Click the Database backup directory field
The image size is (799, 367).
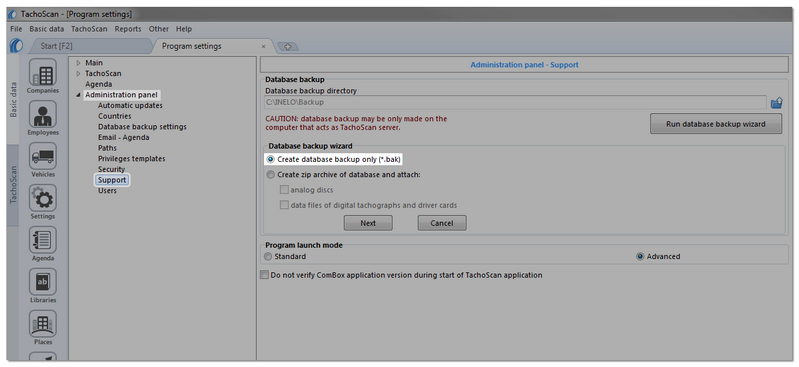516,102
